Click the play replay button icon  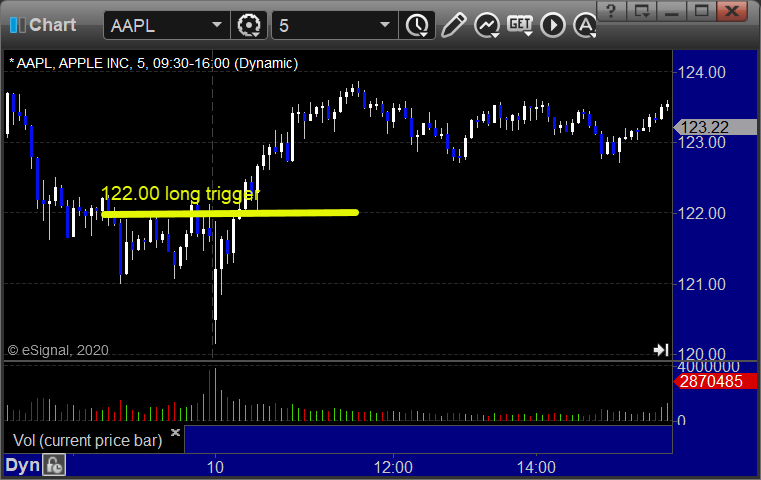[553, 25]
